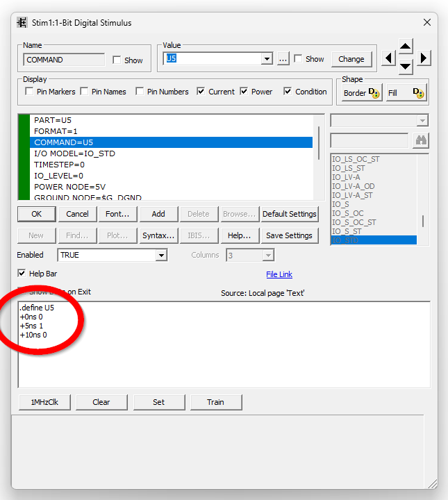Expand the Value combo box dropdown

(267, 59)
